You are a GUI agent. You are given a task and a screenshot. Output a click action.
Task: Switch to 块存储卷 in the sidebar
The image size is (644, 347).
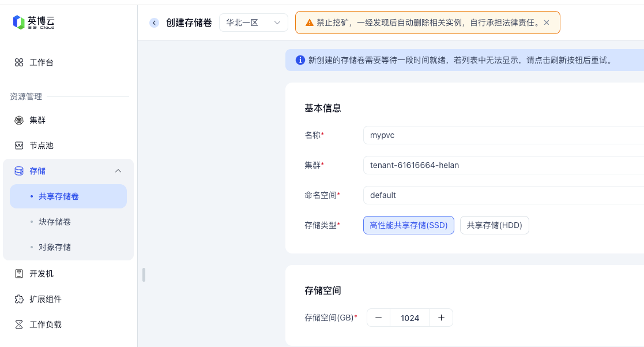click(x=55, y=221)
